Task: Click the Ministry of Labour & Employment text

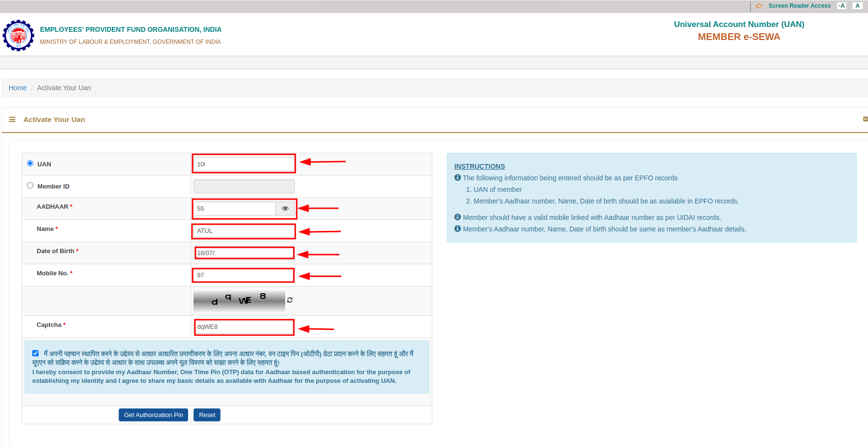Action: point(130,42)
